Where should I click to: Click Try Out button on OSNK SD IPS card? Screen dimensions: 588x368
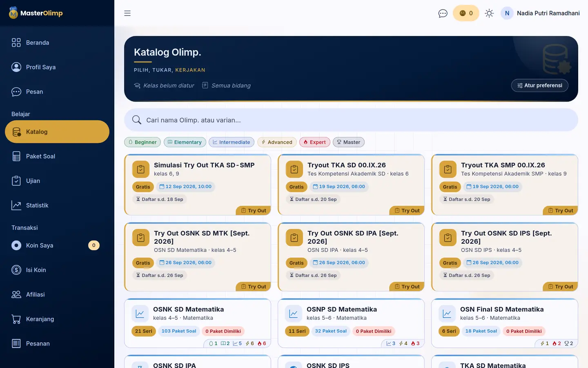click(x=561, y=287)
